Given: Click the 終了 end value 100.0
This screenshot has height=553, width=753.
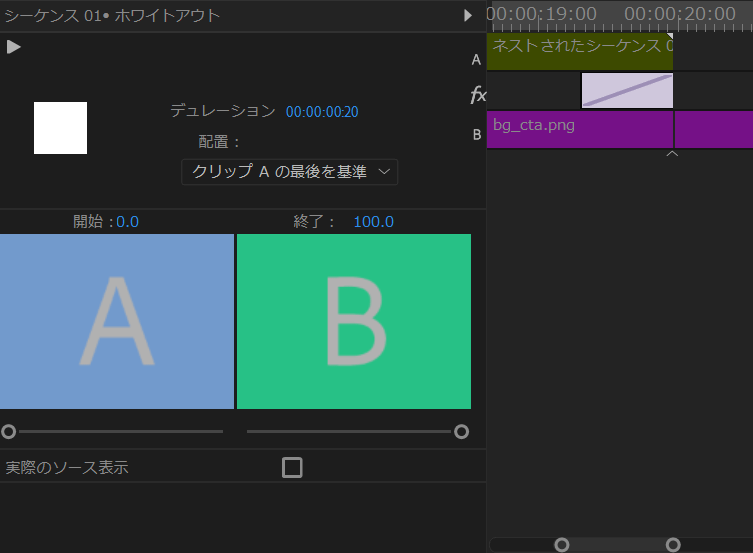Looking at the screenshot, I should pyautogui.click(x=373, y=222).
